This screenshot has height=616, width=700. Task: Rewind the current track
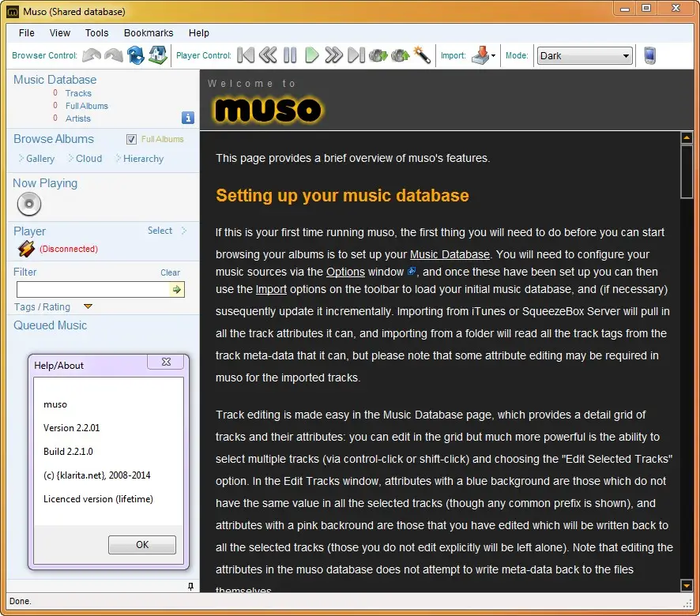point(267,55)
